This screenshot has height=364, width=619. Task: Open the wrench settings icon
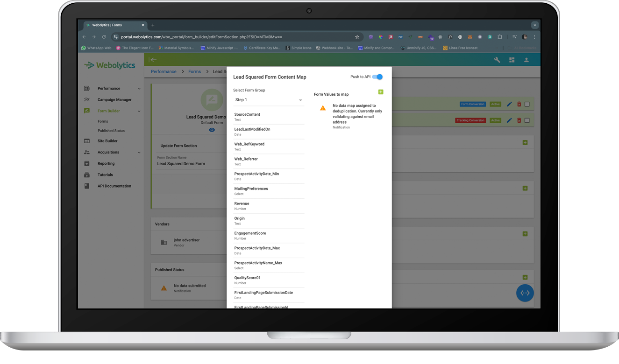coord(497,60)
